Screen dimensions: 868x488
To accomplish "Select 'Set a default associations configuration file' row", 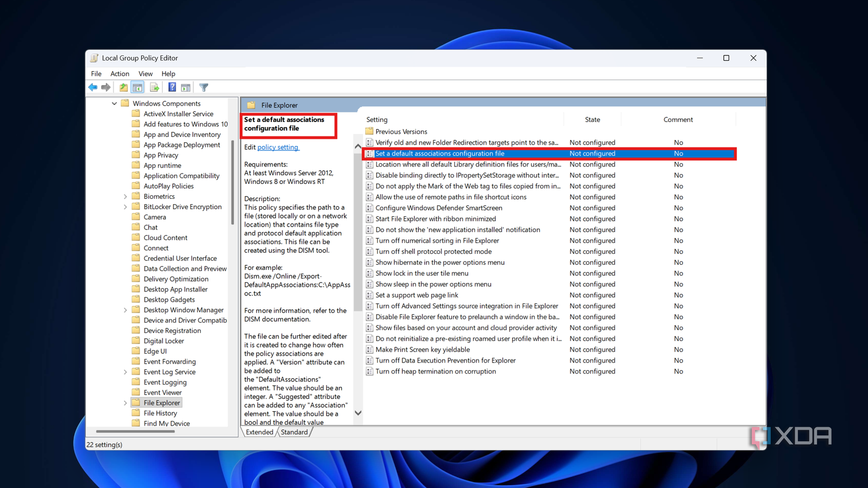I will 549,154.
